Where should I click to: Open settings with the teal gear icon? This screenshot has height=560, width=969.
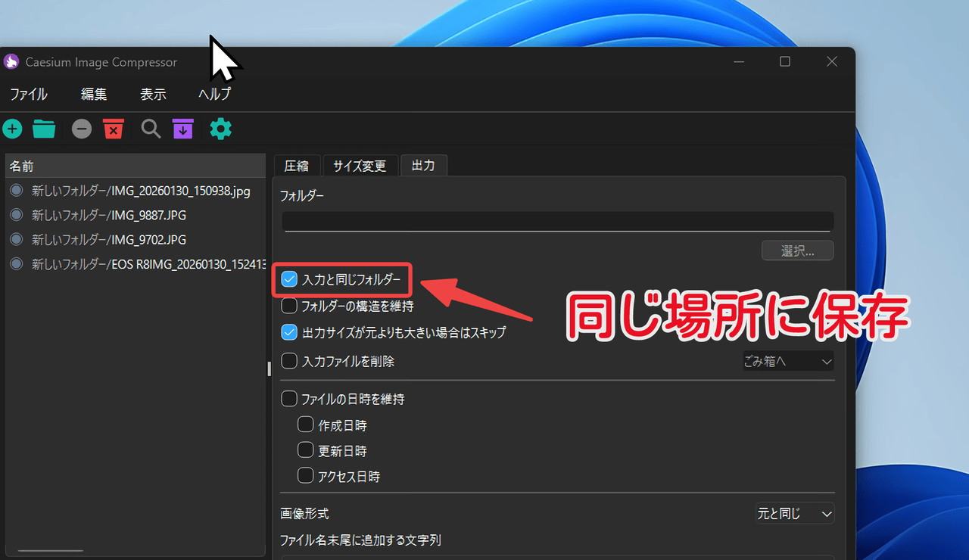(220, 129)
